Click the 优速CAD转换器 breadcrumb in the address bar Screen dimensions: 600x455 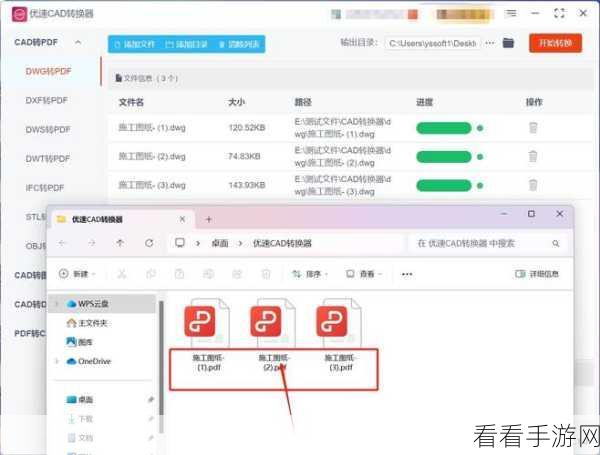pos(282,243)
